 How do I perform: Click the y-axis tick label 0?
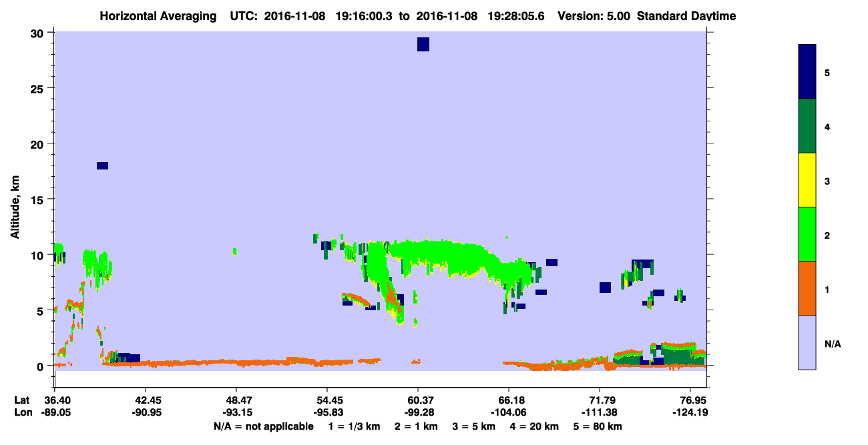click(41, 366)
